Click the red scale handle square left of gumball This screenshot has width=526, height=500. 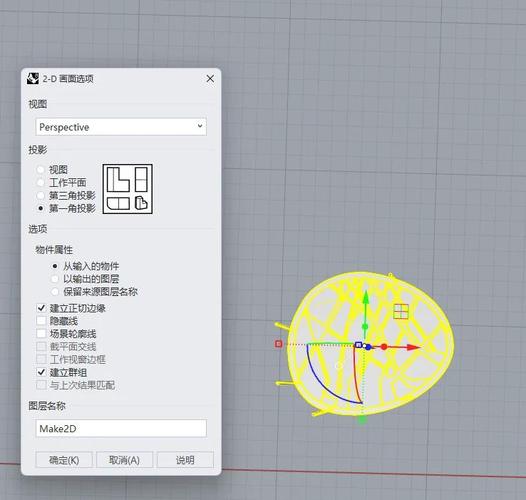[278, 344]
